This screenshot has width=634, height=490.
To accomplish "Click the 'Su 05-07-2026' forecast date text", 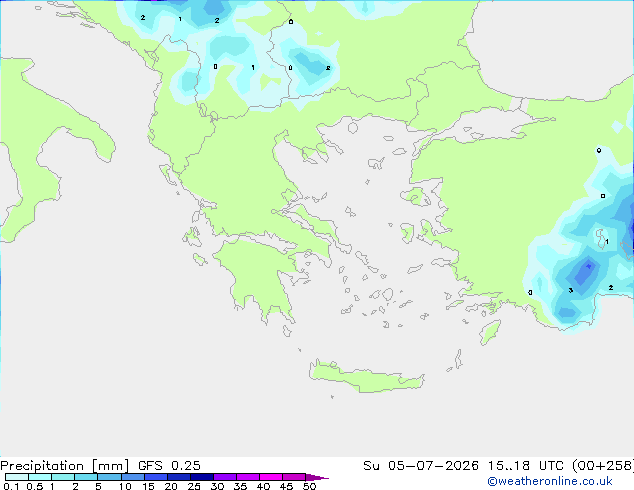I will pyautogui.click(x=421, y=466).
